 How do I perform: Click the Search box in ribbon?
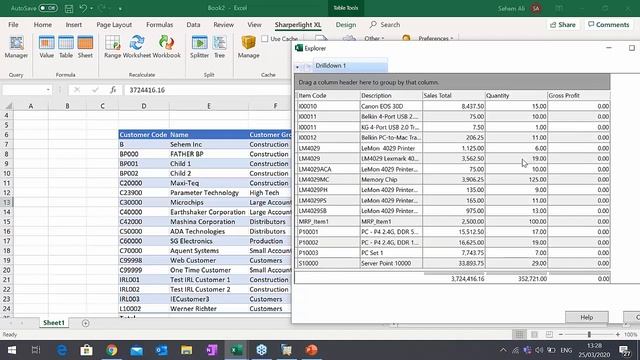tap(385, 24)
